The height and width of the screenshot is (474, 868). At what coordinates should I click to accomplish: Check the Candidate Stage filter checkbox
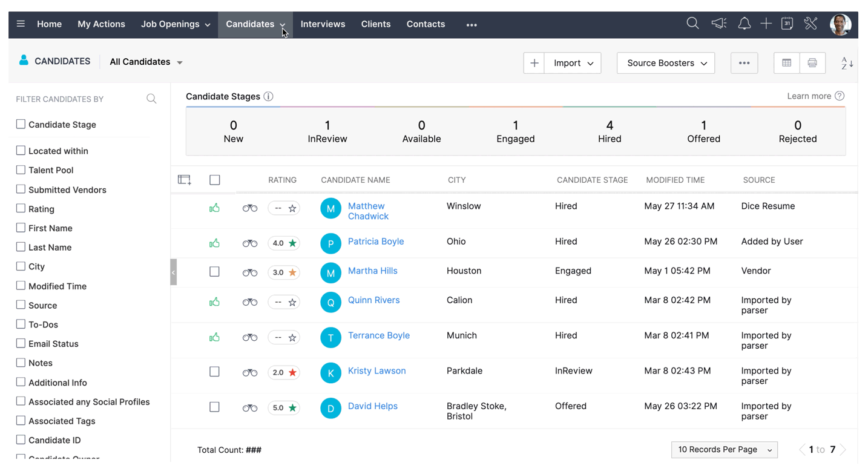point(21,124)
